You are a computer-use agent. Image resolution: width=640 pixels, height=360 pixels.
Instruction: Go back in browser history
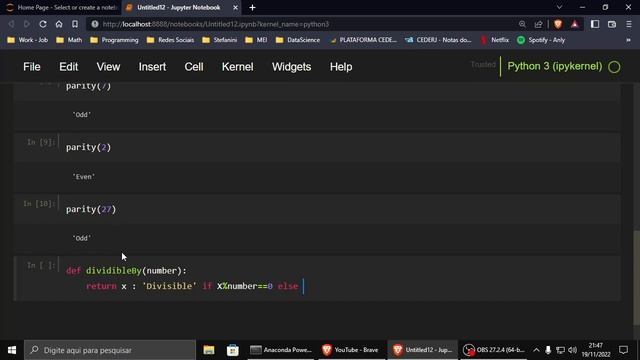pos(11,24)
